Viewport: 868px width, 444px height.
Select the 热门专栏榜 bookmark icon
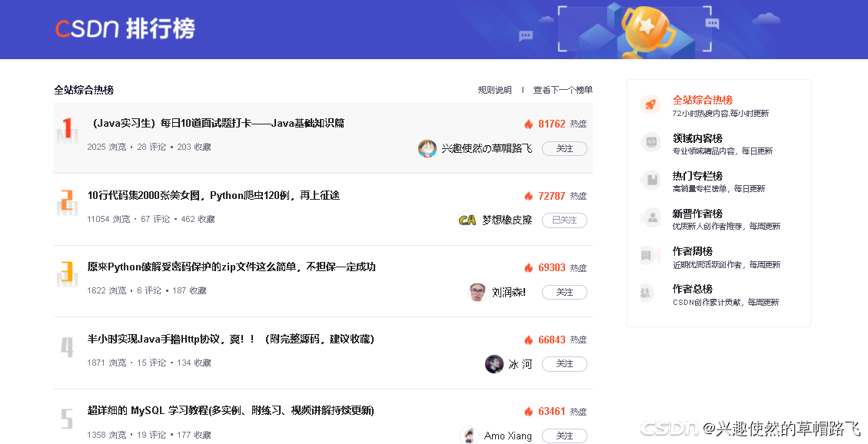651,180
